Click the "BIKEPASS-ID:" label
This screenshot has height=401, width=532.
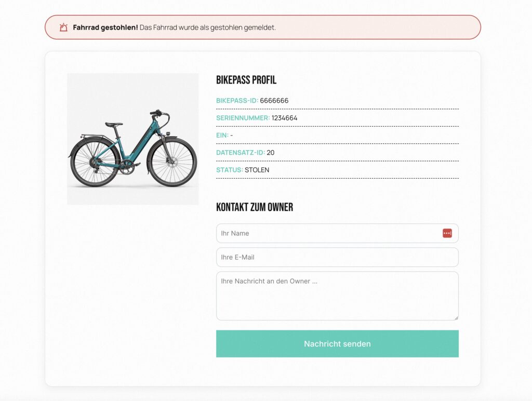pyautogui.click(x=237, y=101)
